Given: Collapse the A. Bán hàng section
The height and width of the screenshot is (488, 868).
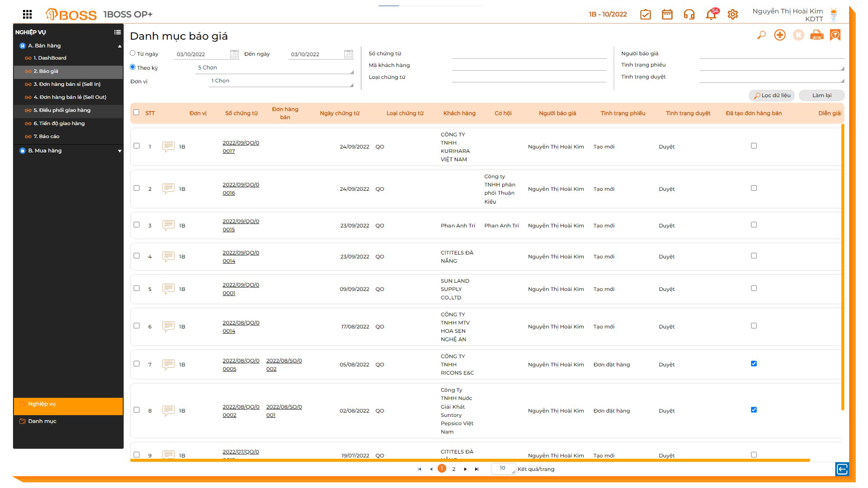Looking at the screenshot, I should (119, 46).
